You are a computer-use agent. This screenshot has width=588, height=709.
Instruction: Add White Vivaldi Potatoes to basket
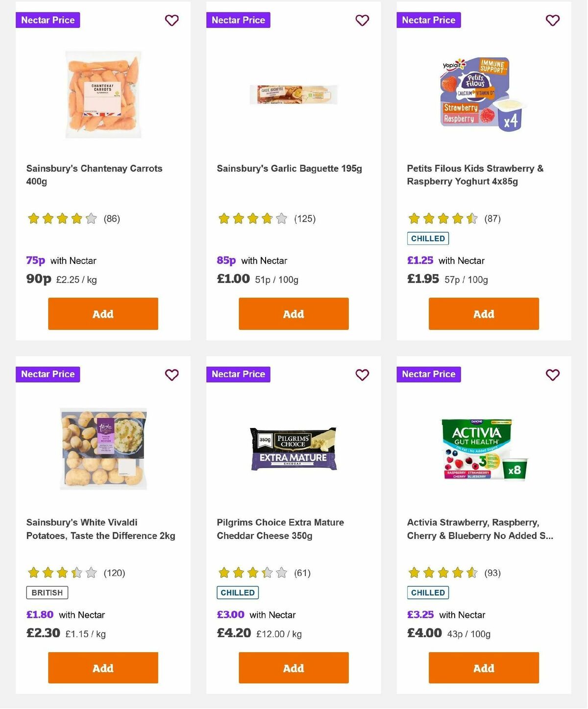pos(102,667)
